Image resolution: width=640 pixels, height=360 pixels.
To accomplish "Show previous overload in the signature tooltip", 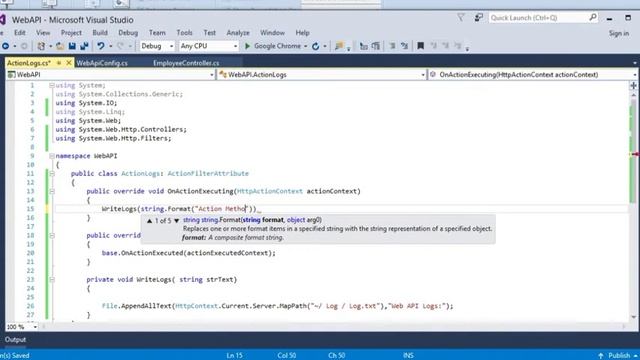I will (x=149, y=221).
